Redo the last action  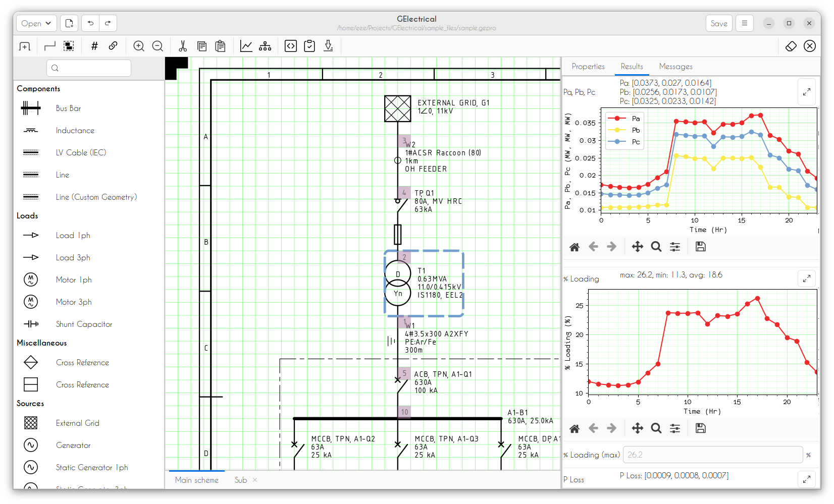(x=108, y=23)
